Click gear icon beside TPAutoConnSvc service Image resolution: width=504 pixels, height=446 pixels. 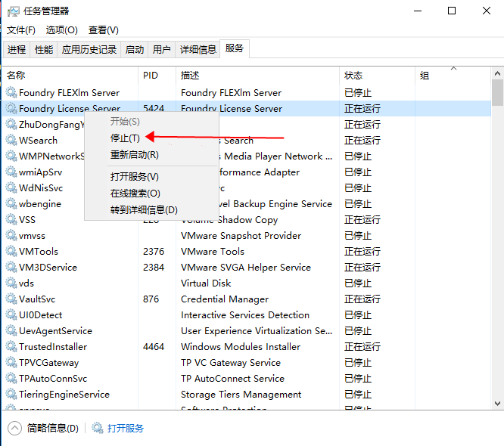pos(11,378)
